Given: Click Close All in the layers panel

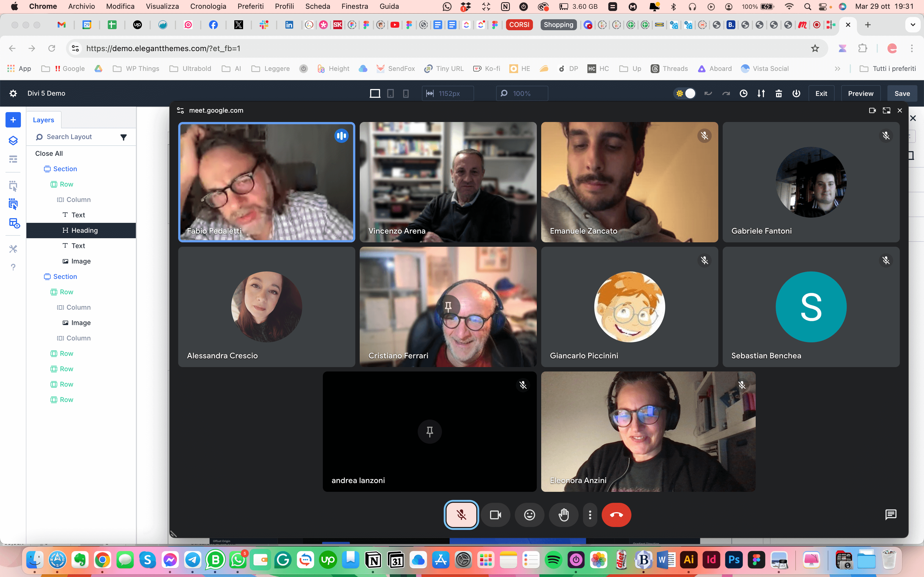Looking at the screenshot, I should coord(49,153).
